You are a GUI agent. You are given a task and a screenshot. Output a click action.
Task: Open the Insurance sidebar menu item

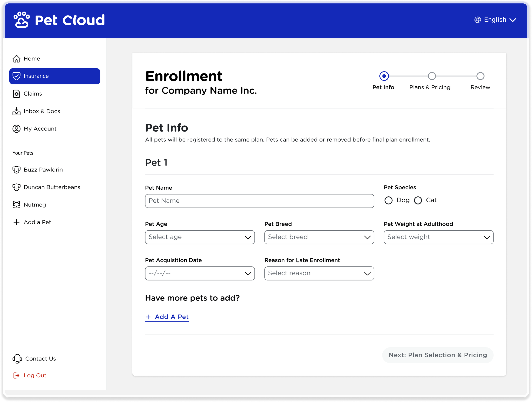click(55, 76)
